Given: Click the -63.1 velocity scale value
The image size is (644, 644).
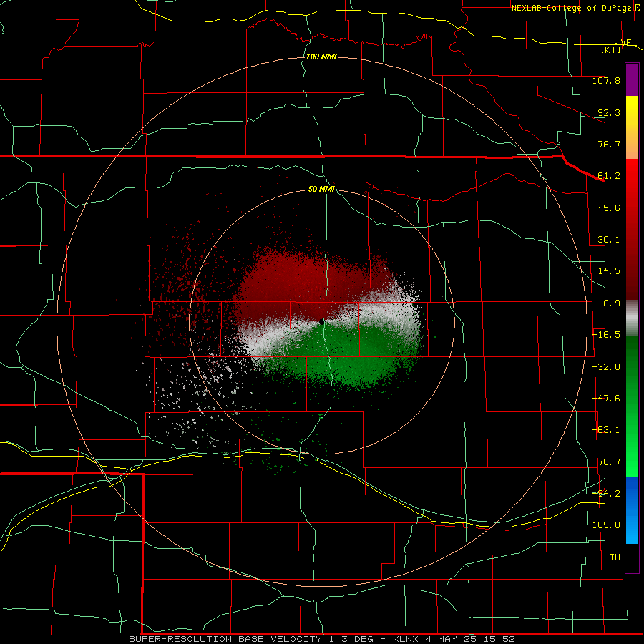Looking at the screenshot, I should 606,430.
